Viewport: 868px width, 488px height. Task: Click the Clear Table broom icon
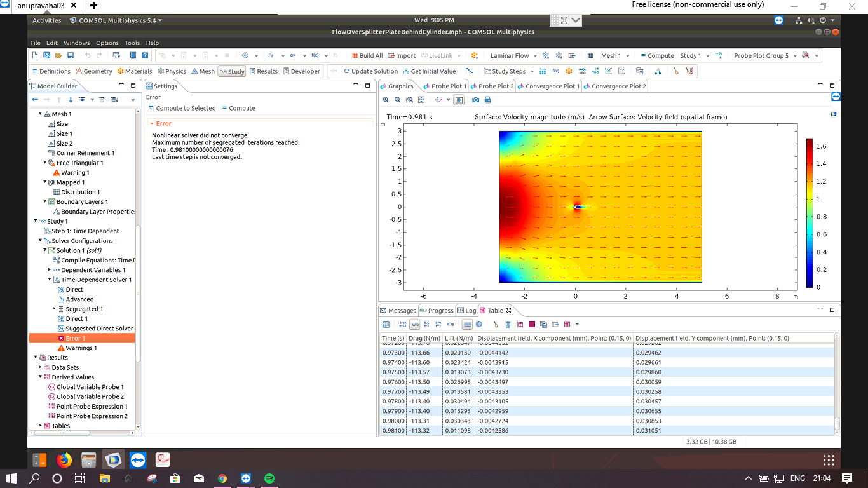pos(496,324)
